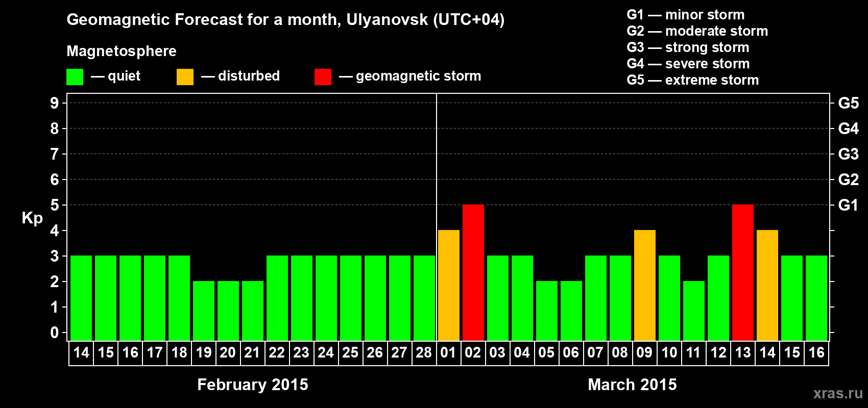Click the date cell 02 in March
868x408 pixels.
(473, 353)
